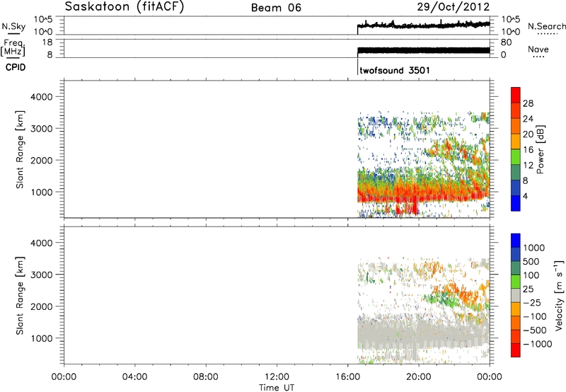Click the 'Slant Range [km]' label on the velocity panel

[20, 295]
